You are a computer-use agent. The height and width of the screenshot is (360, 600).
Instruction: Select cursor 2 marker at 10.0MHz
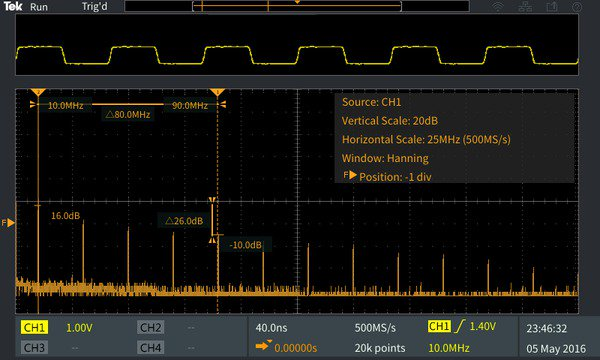(38, 92)
